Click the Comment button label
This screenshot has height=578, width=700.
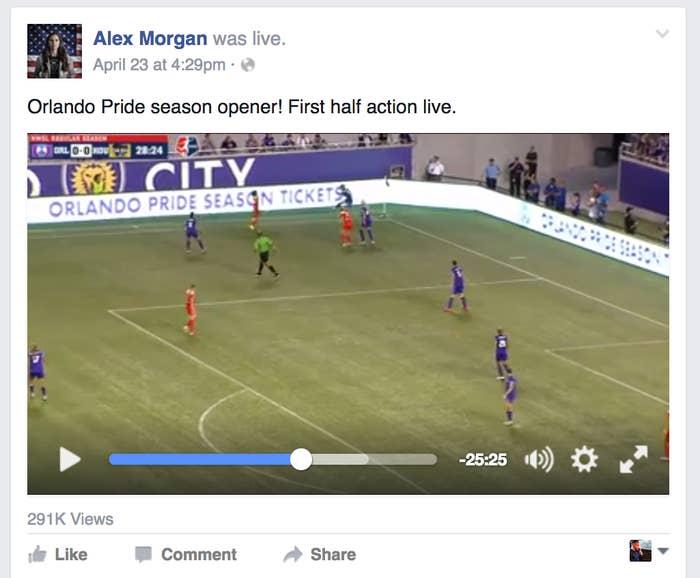click(199, 554)
